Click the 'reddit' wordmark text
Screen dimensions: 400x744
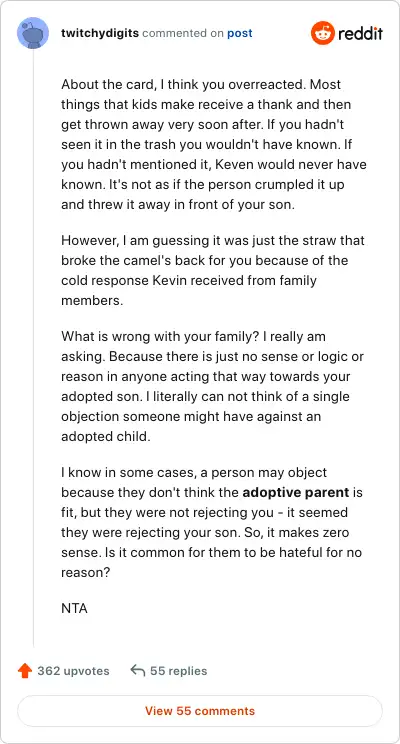(x=361, y=34)
